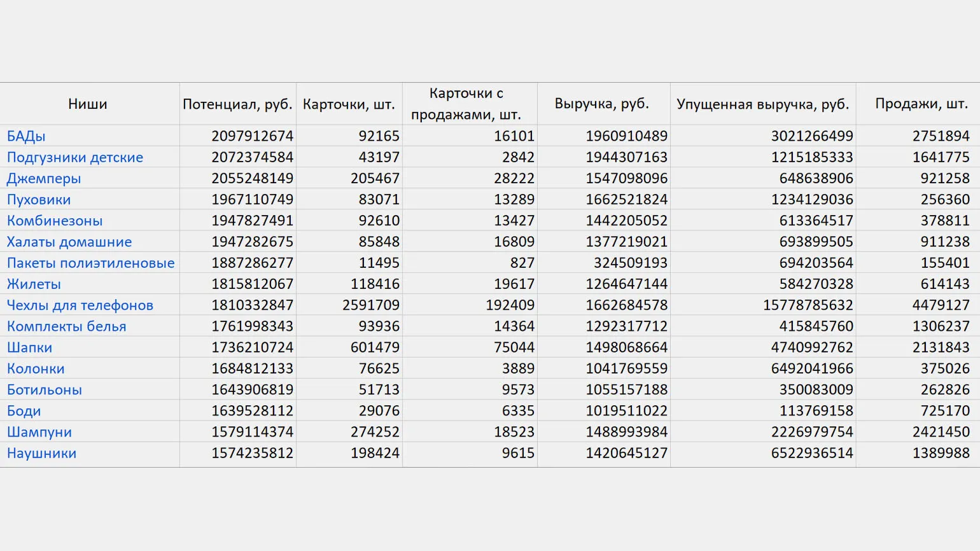Click the Комплекты белья link
The height and width of the screenshot is (551, 980).
tap(67, 326)
